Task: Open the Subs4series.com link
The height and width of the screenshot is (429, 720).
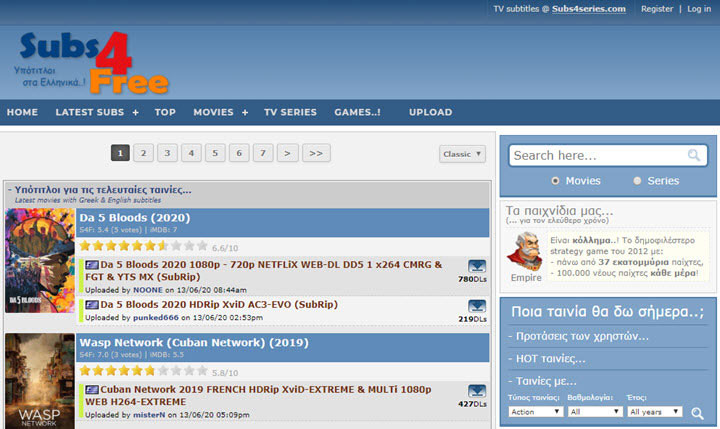Action: [x=589, y=9]
